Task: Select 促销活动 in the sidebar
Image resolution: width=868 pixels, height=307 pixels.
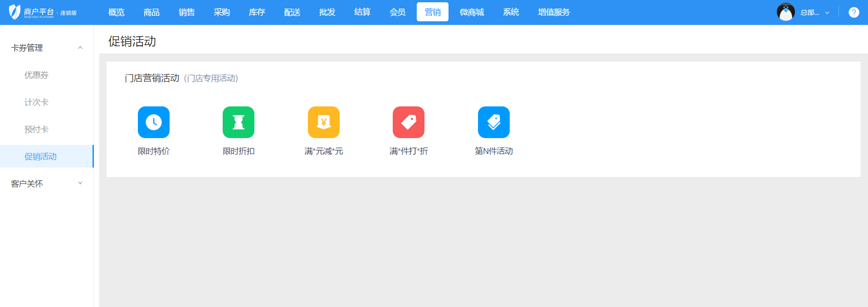Action: (40, 157)
